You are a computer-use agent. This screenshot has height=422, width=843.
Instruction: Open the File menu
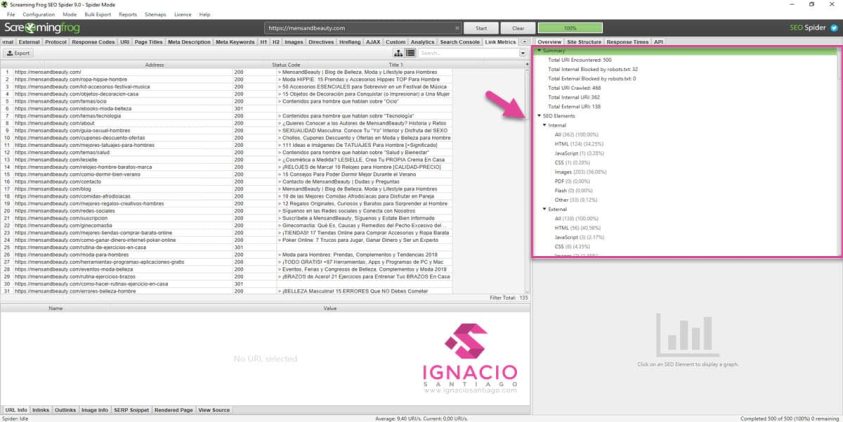coord(11,15)
